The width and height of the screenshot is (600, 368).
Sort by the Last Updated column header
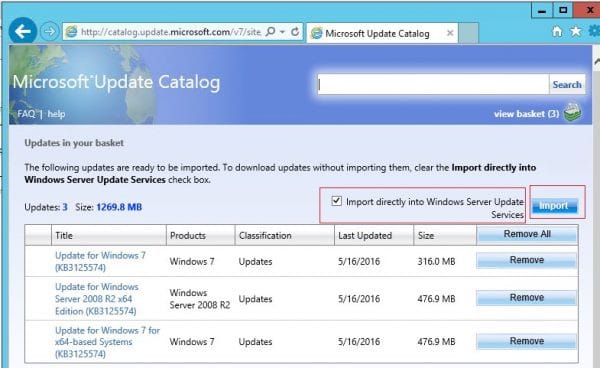tap(374, 235)
